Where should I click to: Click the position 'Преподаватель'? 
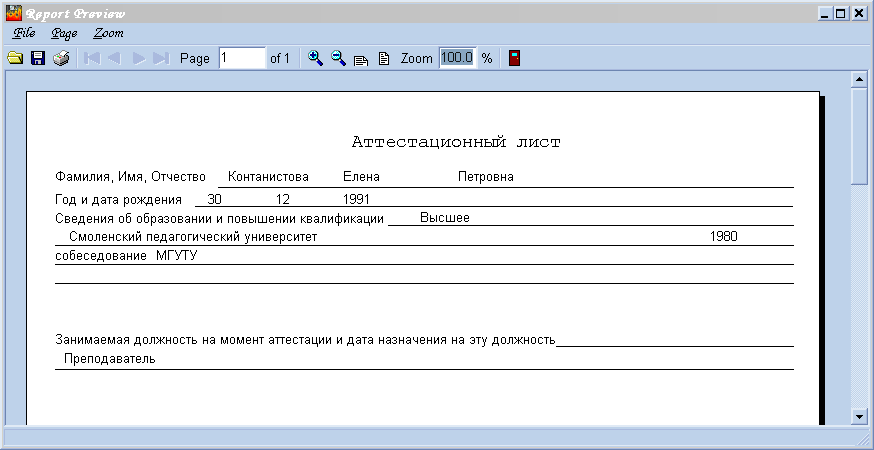point(109,359)
